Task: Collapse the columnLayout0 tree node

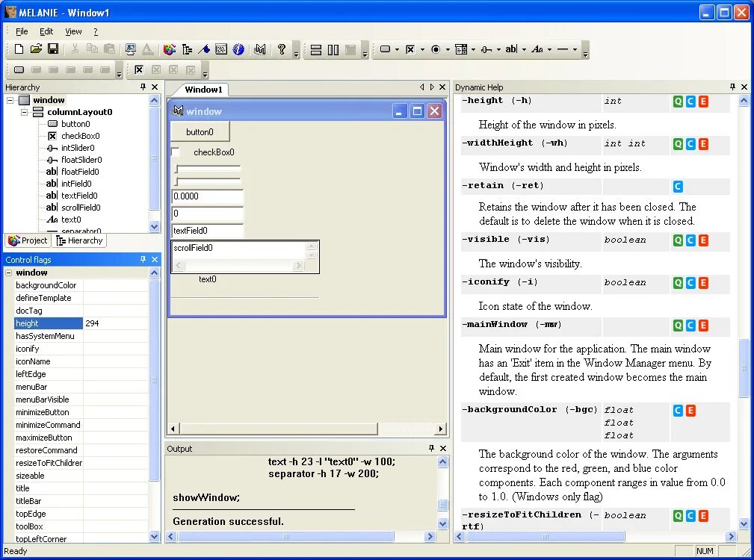Action: click(x=24, y=113)
